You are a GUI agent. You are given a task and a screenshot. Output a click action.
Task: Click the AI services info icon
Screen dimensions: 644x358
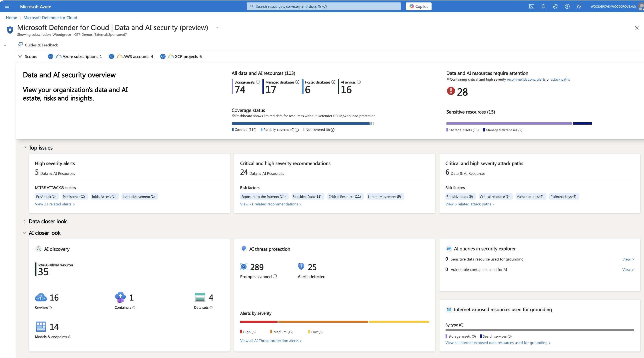(x=359, y=82)
